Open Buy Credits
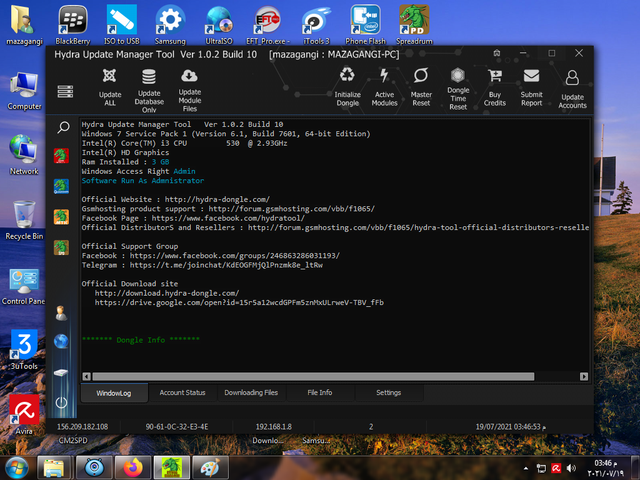Image resolution: width=640 pixels, height=480 pixels. click(x=495, y=87)
